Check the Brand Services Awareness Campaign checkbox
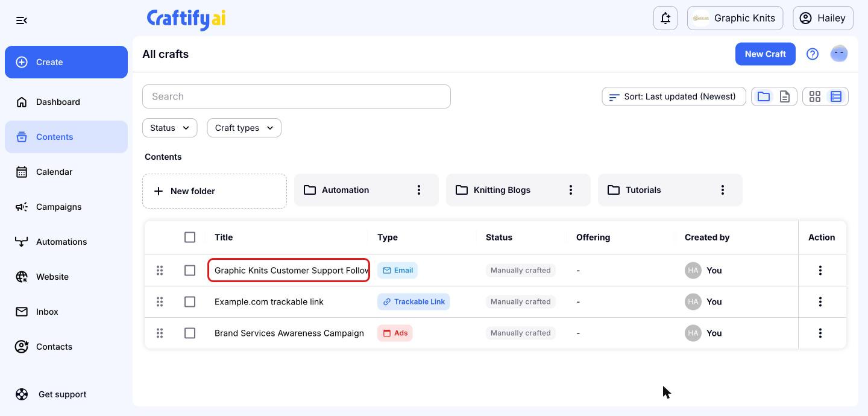 pyautogui.click(x=190, y=333)
